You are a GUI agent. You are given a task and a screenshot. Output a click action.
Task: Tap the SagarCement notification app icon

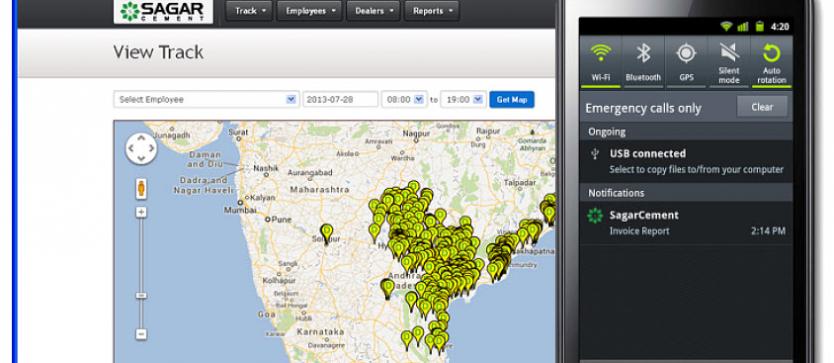[x=595, y=216]
